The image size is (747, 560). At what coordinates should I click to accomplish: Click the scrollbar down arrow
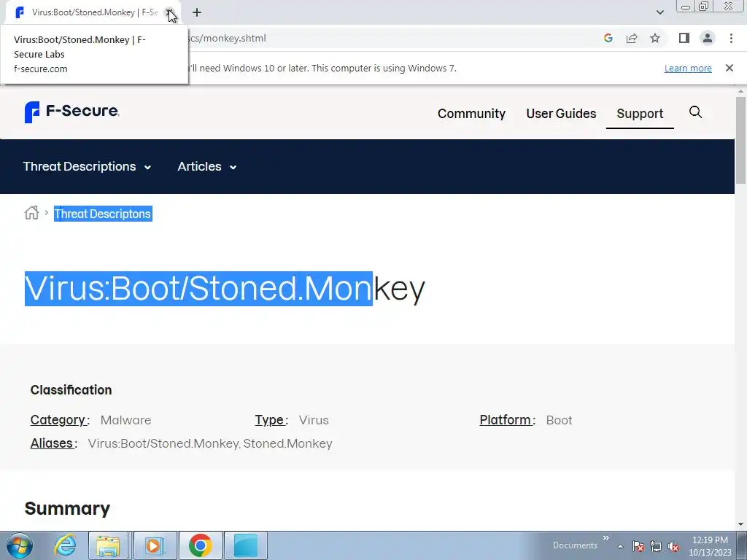[740, 524]
